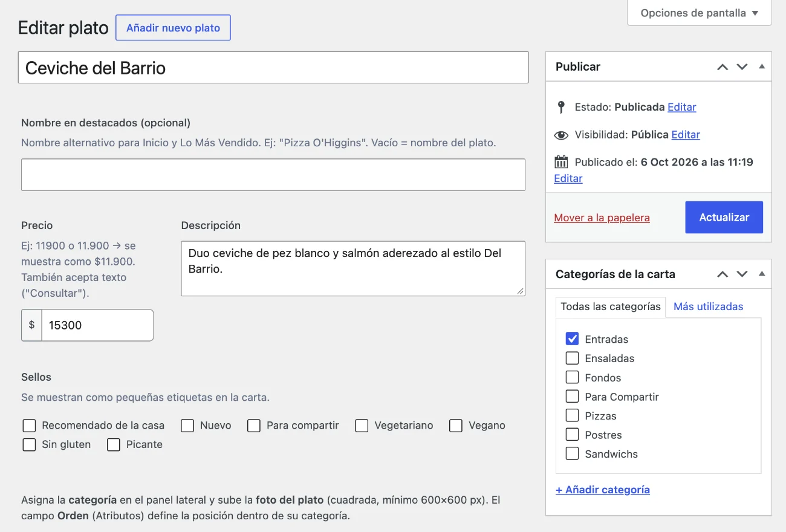
Task: Enable the Picante seal checkbox
Action: click(x=114, y=445)
